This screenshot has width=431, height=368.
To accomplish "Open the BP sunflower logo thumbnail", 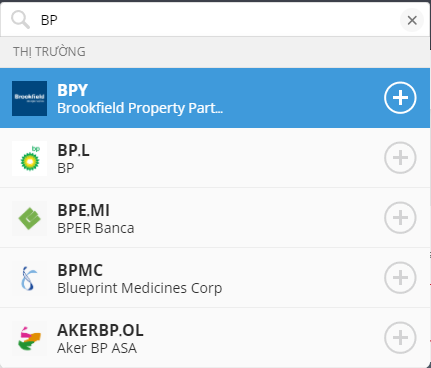I will (x=29, y=158).
